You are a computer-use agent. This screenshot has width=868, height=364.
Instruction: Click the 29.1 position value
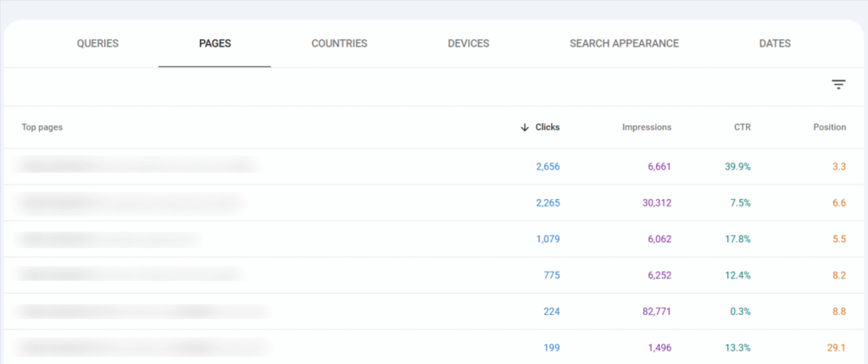click(x=836, y=347)
